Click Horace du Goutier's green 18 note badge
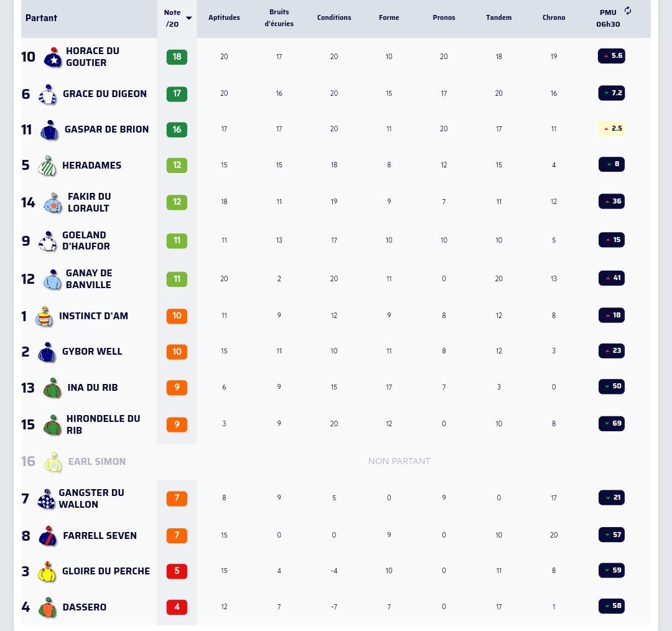The height and width of the screenshot is (631, 672). 177,57
